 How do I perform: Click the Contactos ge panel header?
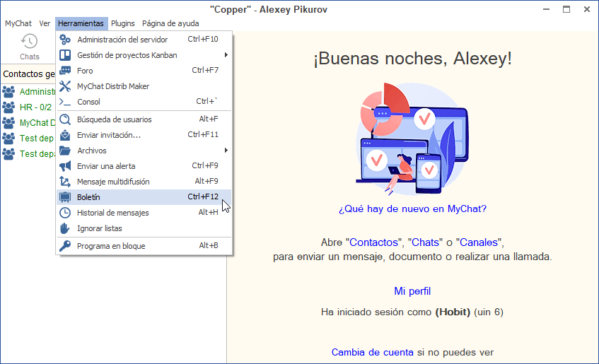tap(29, 74)
